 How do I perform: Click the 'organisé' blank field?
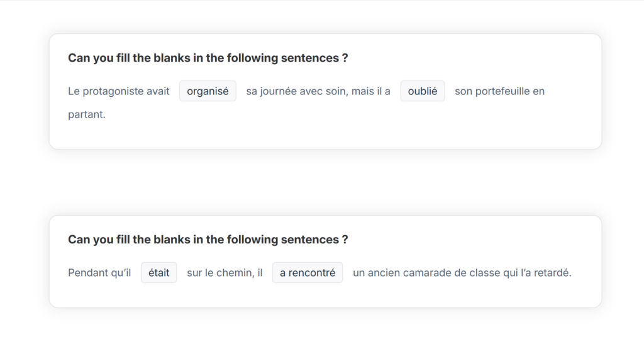208,91
